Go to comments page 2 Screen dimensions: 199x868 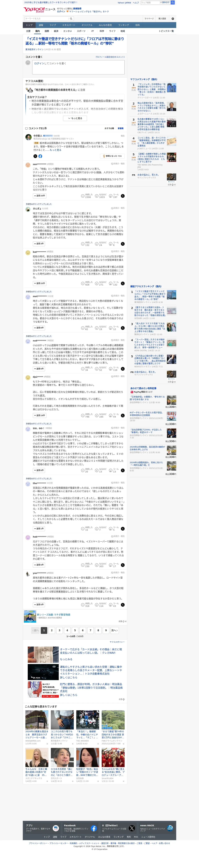tap(52, 630)
